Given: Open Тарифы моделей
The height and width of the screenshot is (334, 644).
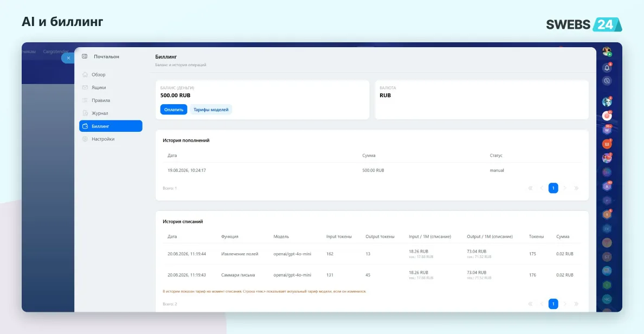Looking at the screenshot, I should (x=211, y=110).
